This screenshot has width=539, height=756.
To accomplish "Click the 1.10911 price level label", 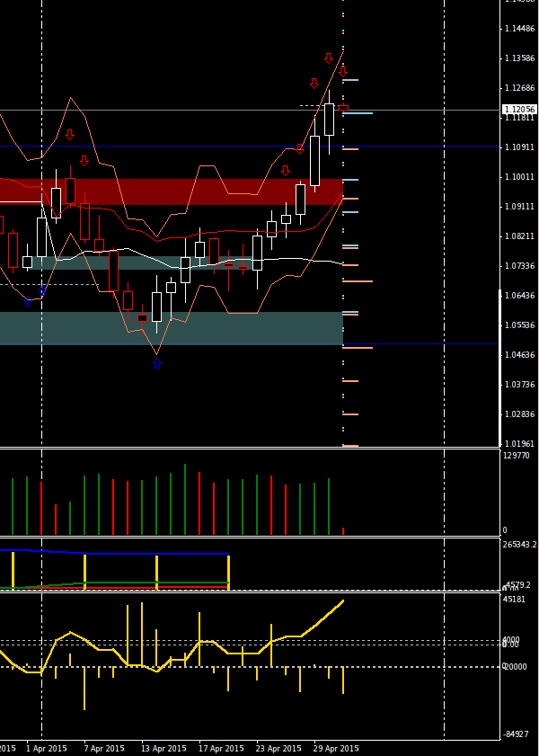I will [x=520, y=147].
